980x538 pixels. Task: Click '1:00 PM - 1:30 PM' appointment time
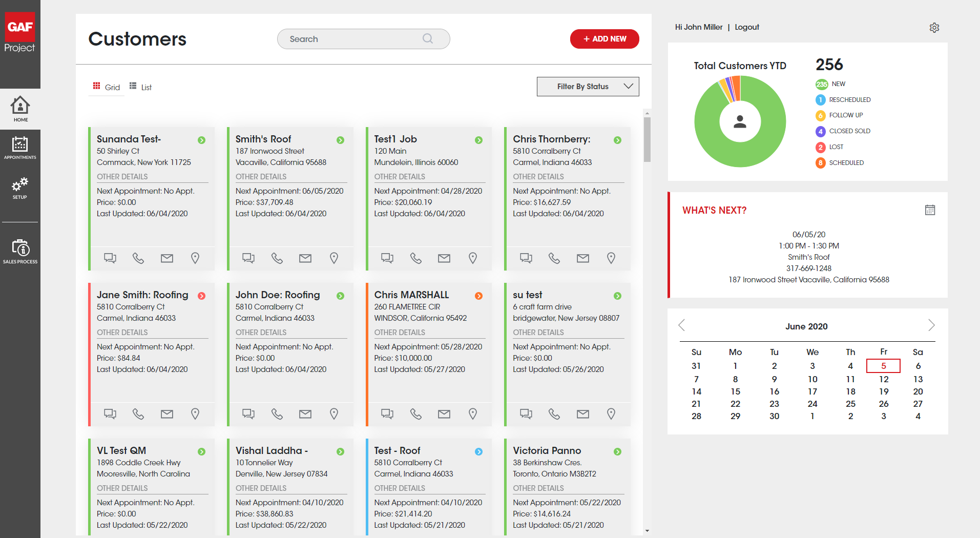809,245
